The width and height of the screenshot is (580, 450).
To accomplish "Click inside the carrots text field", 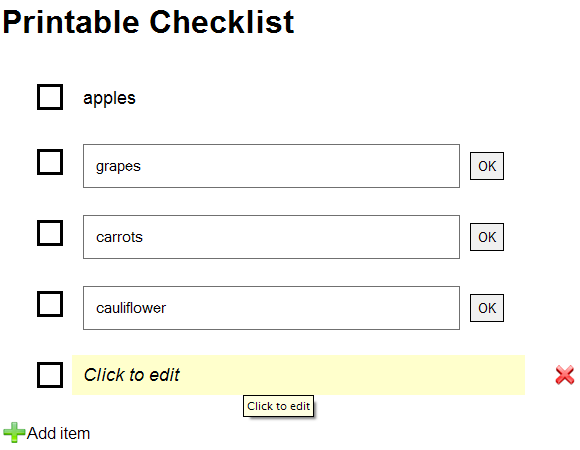I will tap(272, 237).
